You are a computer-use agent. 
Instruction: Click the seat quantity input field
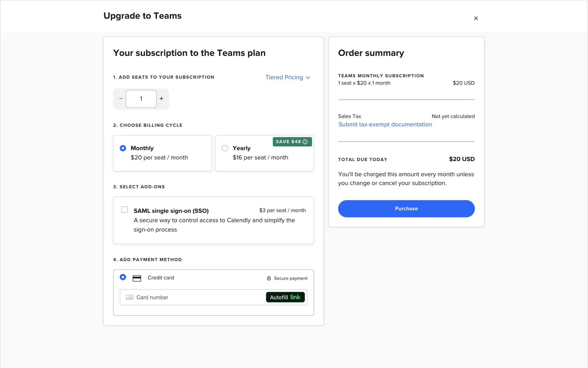pos(141,99)
